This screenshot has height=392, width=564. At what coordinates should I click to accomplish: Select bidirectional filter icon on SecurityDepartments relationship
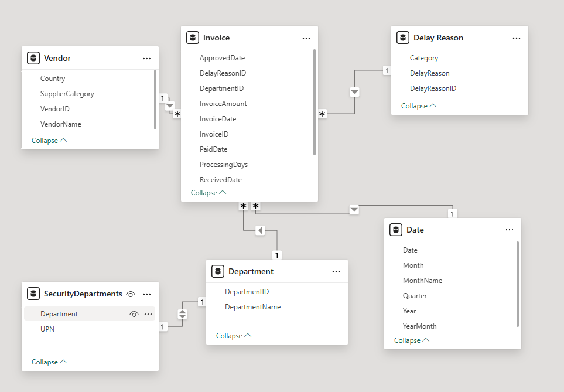(x=182, y=314)
